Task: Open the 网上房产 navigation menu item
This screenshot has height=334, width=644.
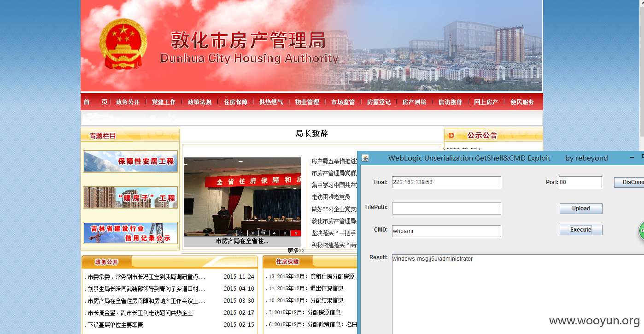Action: [486, 102]
